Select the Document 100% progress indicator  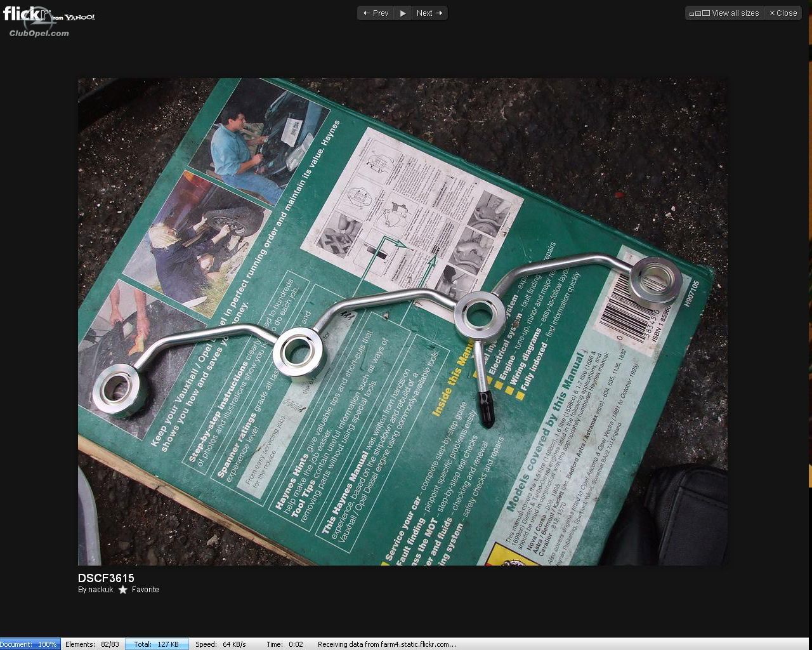pos(30,644)
